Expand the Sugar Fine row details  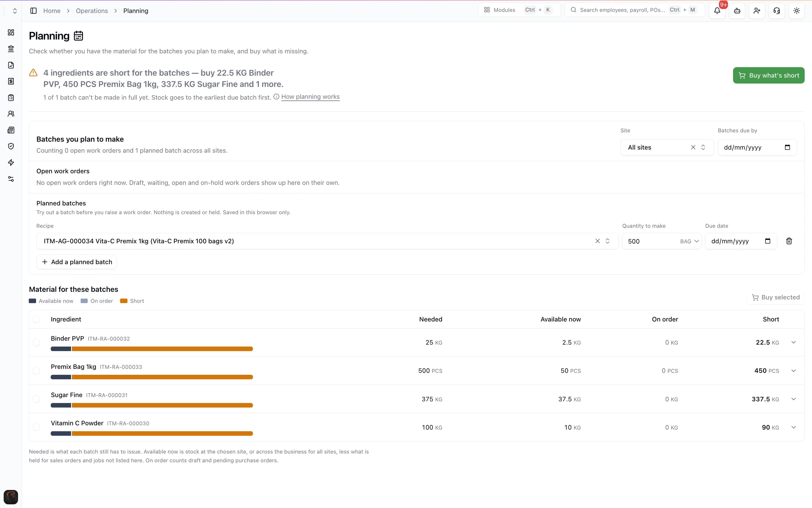[x=793, y=399]
